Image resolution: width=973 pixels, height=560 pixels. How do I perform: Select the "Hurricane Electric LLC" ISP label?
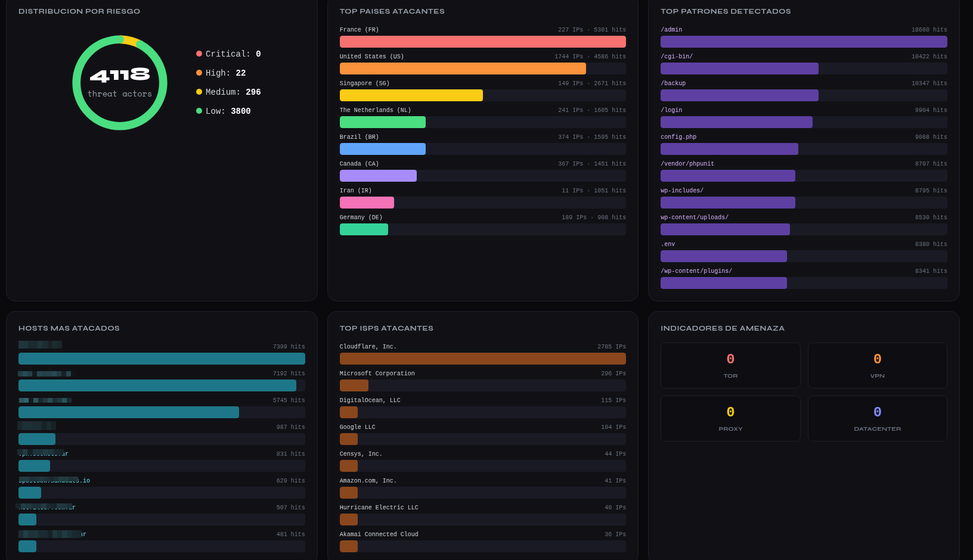click(379, 508)
